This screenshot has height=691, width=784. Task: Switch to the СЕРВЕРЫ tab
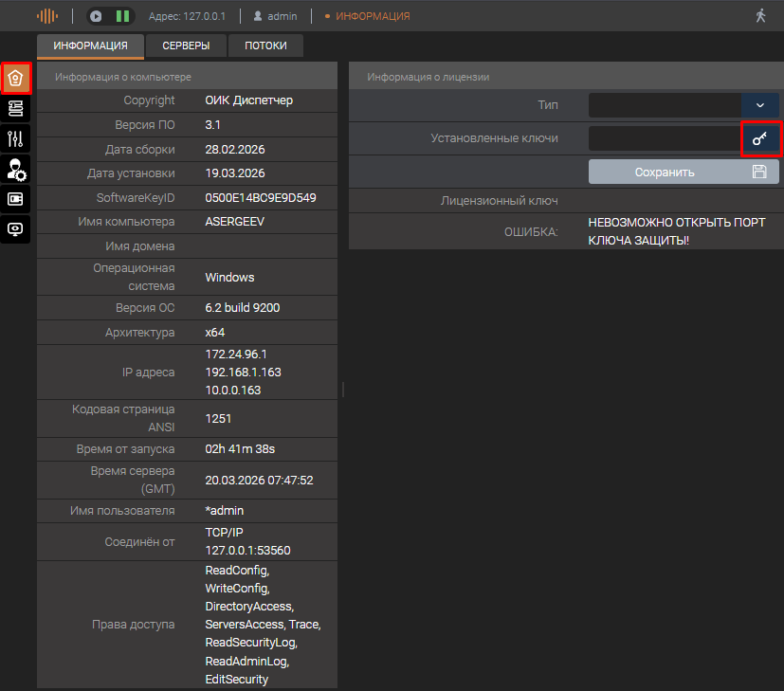click(x=186, y=46)
